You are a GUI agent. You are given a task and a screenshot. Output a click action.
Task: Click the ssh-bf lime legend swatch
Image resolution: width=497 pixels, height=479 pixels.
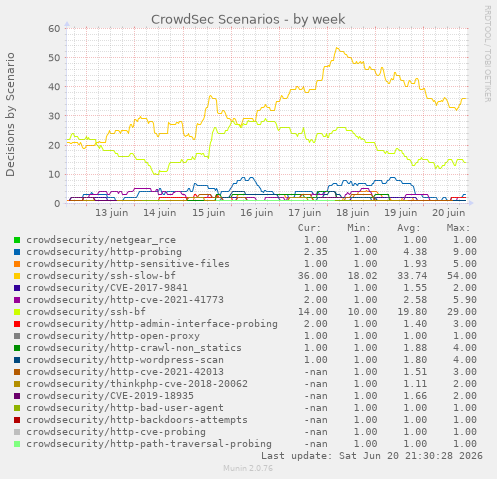17,312
